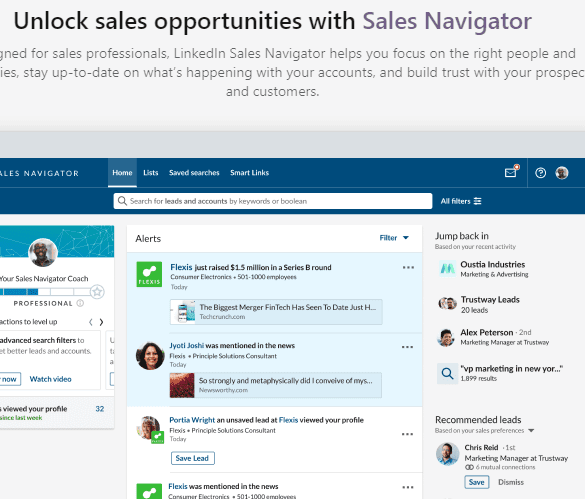Open the Trustway Leads list
Image resolution: width=585 pixels, height=499 pixels.
coord(490,300)
